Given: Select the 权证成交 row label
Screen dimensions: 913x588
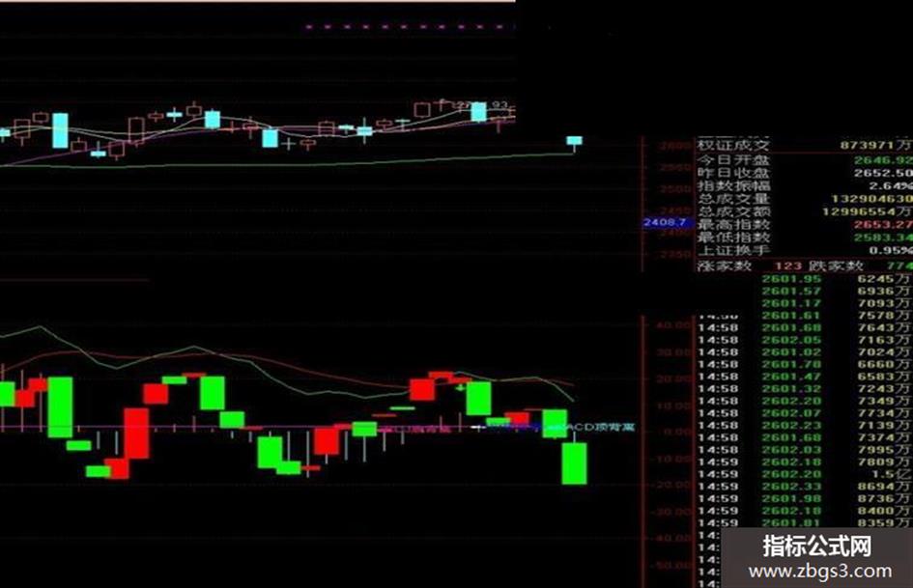Looking at the screenshot, I should [x=733, y=146].
